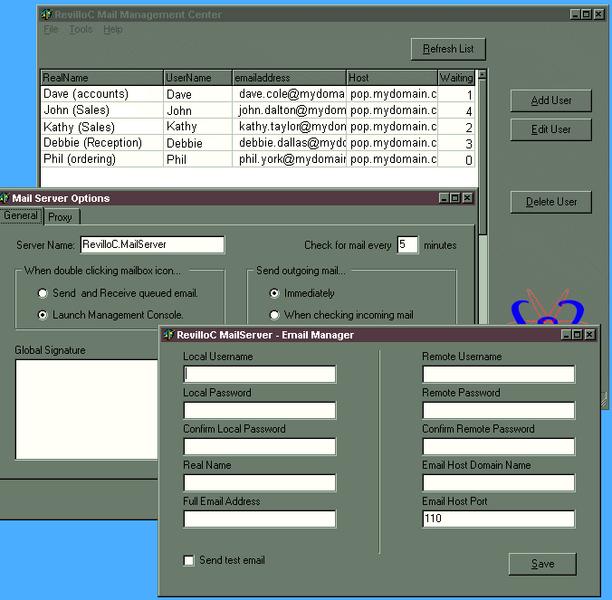
Task: Click the Add User button
Action: pyautogui.click(x=551, y=100)
